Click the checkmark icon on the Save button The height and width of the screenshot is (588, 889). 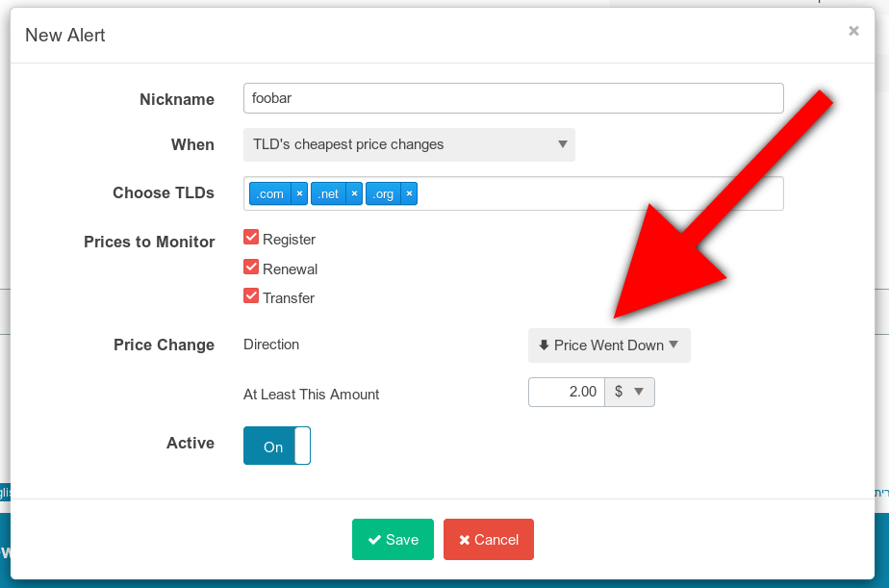tap(374, 539)
